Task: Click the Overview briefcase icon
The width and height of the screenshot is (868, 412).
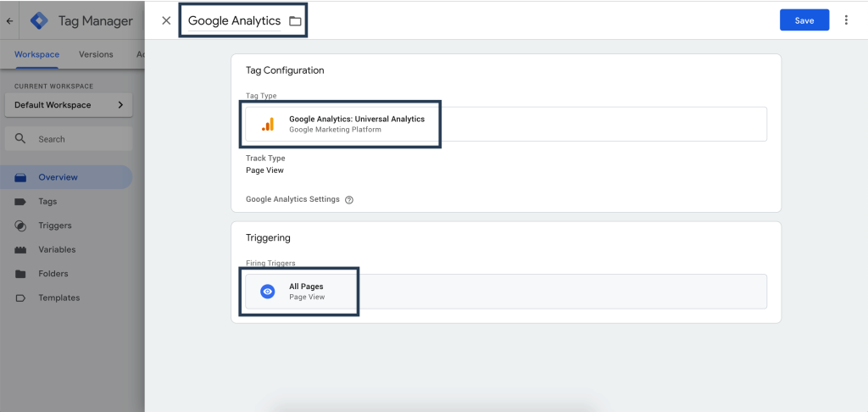Action: [x=20, y=177]
